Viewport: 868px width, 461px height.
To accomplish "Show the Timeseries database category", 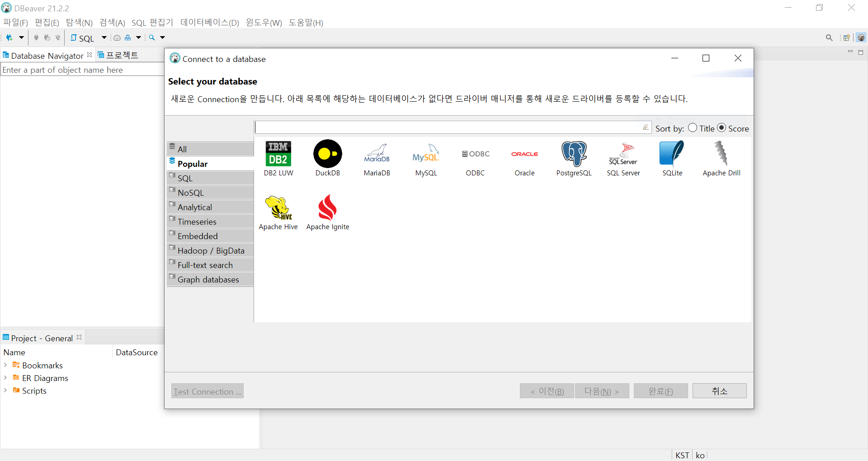I will [210, 221].
